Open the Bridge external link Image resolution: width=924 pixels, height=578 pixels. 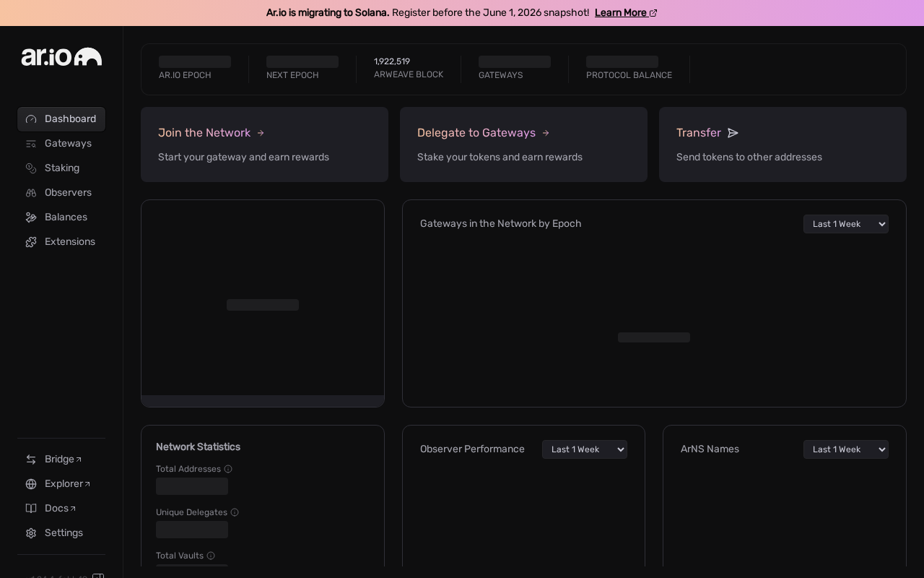[x=63, y=460]
